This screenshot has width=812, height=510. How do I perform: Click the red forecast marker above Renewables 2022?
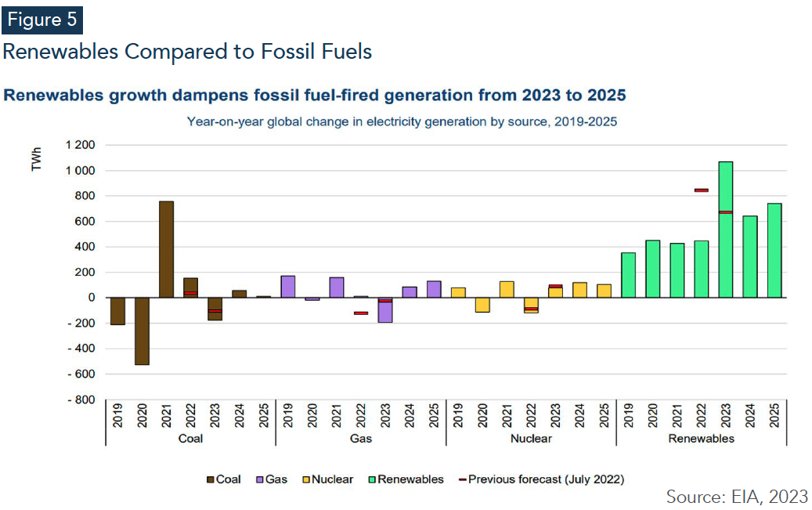[x=702, y=190]
